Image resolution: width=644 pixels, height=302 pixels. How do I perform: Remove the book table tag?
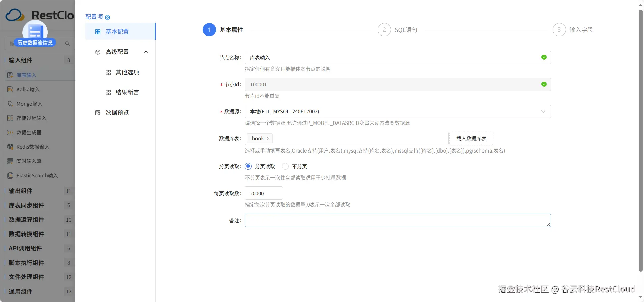268,138
